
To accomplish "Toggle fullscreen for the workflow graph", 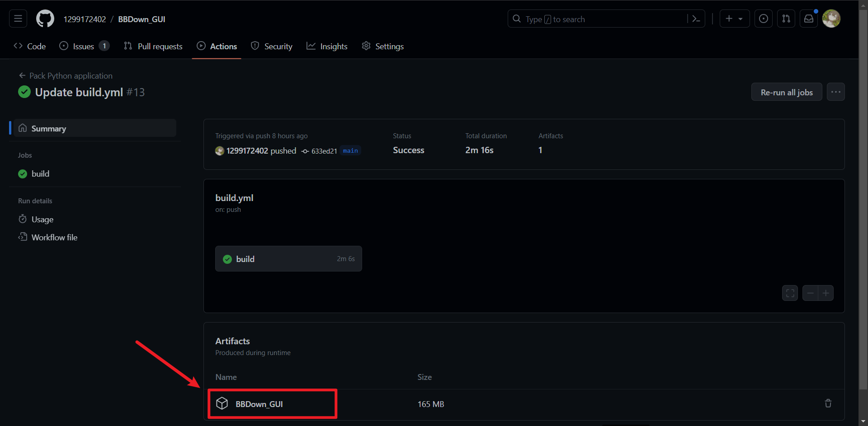I will point(790,293).
